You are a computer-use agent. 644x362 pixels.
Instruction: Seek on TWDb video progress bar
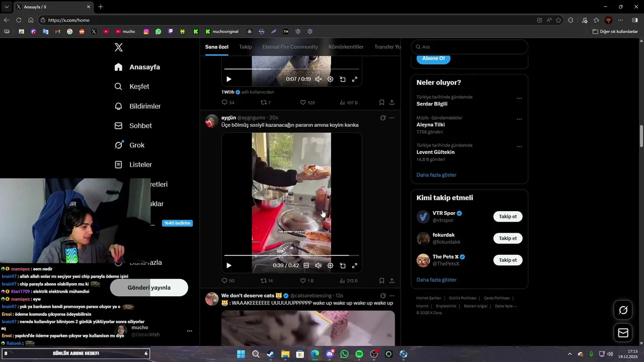click(292, 69)
